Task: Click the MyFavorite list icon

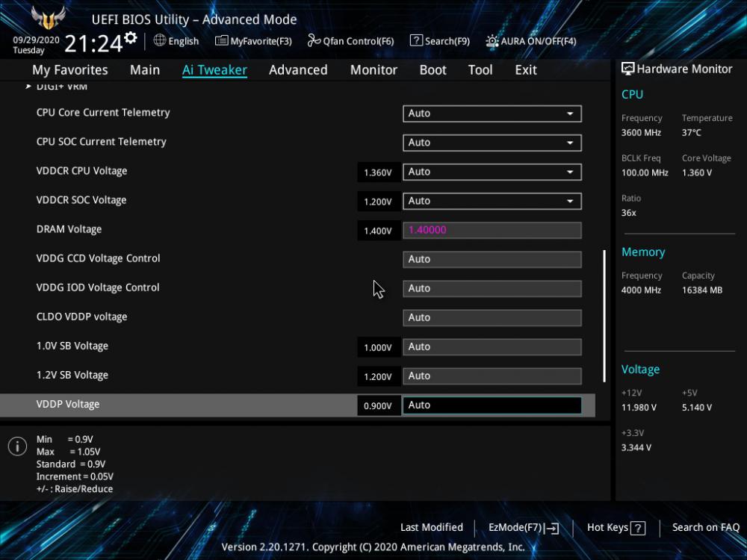Action: pos(221,41)
